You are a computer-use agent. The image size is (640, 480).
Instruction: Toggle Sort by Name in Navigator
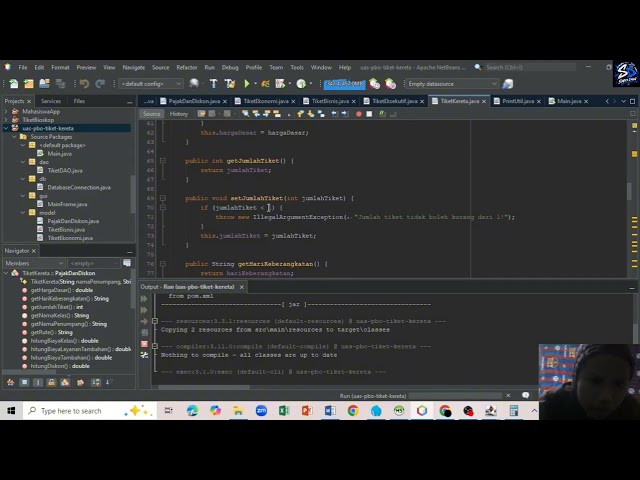tap(96, 382)
